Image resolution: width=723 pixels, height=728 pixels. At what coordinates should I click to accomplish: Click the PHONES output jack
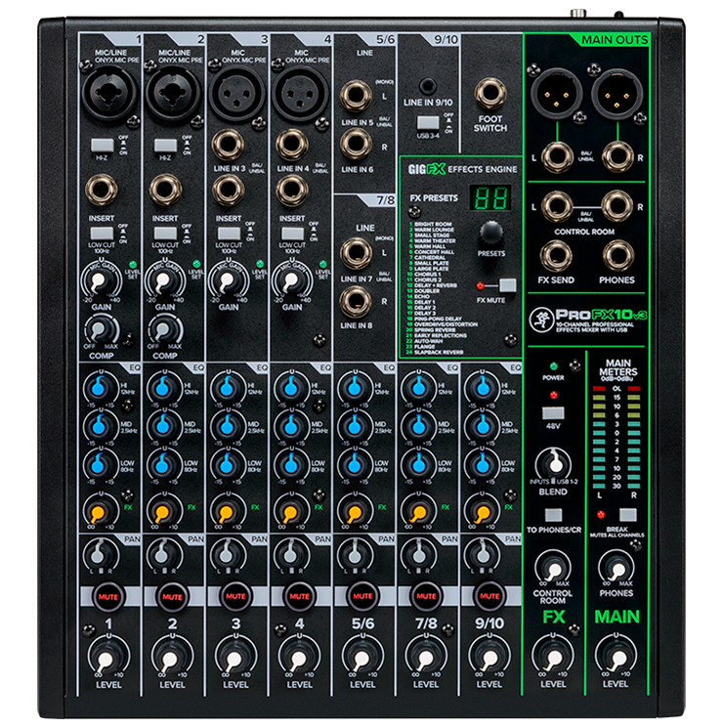click(x=620, y=255)
